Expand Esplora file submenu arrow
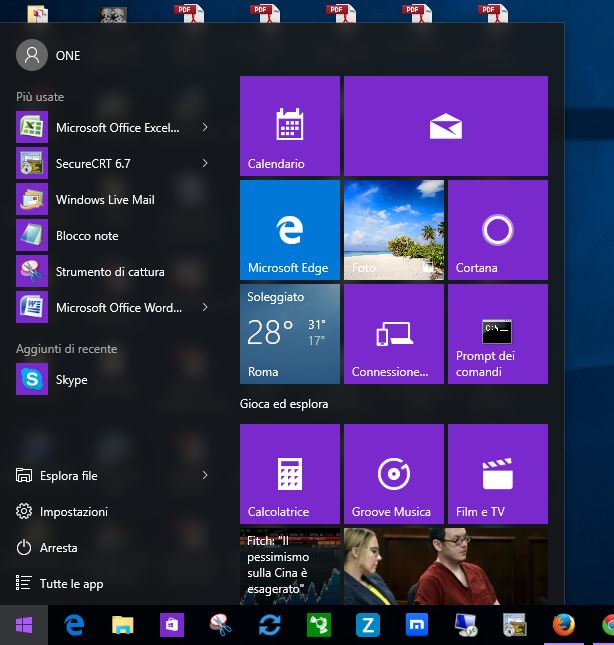Viewport: 614px width, 645px height. (x=205, y=475)
